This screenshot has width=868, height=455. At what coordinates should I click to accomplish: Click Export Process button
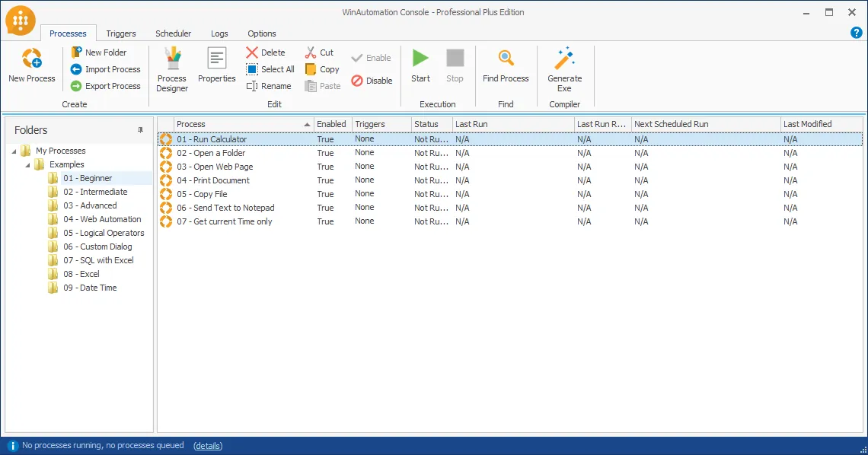[106, 86]
